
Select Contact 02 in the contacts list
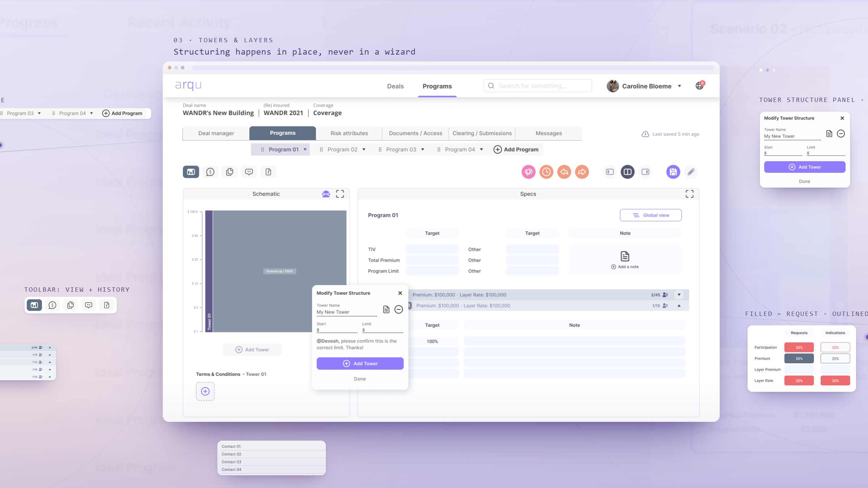tap(271, 454)
